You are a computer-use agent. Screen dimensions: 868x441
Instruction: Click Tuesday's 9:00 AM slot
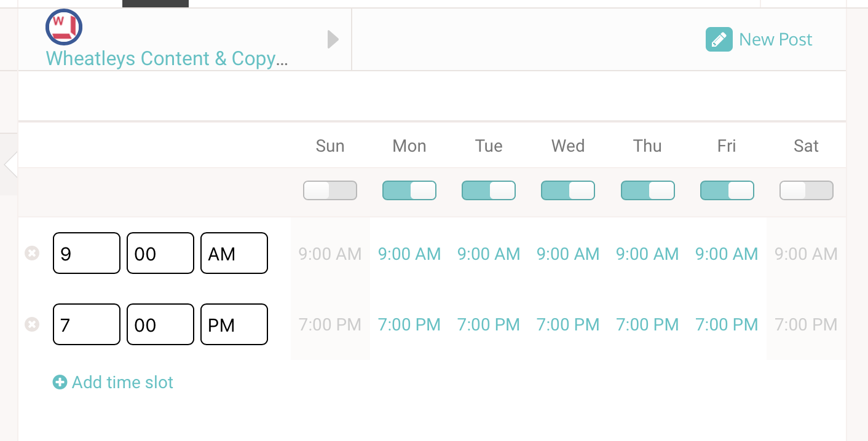coord(489,254)
